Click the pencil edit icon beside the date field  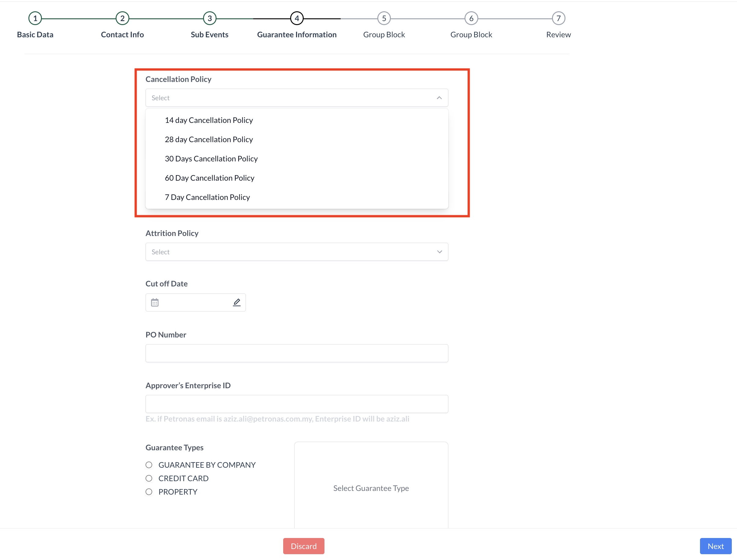236,302
